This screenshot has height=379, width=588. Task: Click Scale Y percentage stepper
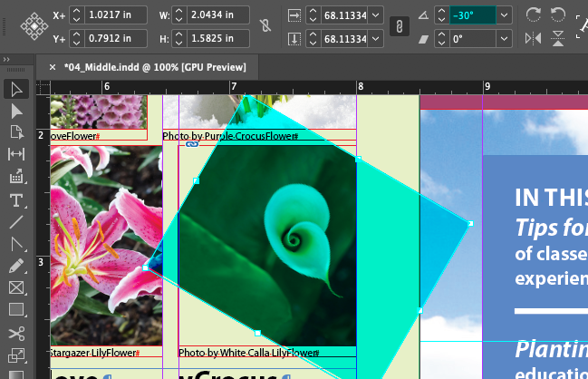313,39
